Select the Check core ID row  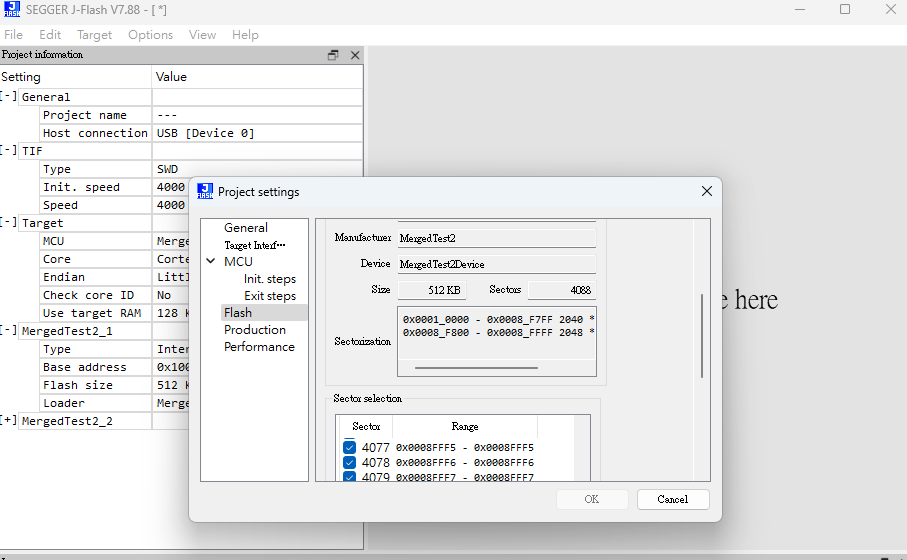115,295
